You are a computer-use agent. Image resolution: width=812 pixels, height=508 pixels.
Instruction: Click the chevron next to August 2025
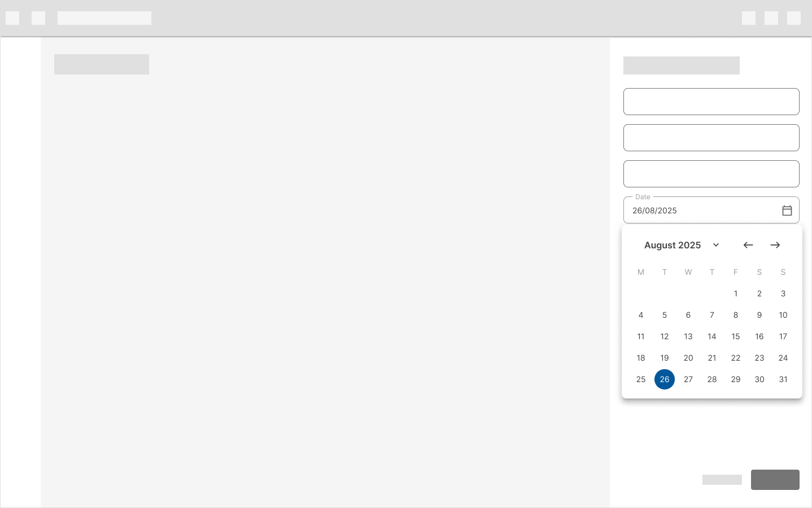point(716,245)
